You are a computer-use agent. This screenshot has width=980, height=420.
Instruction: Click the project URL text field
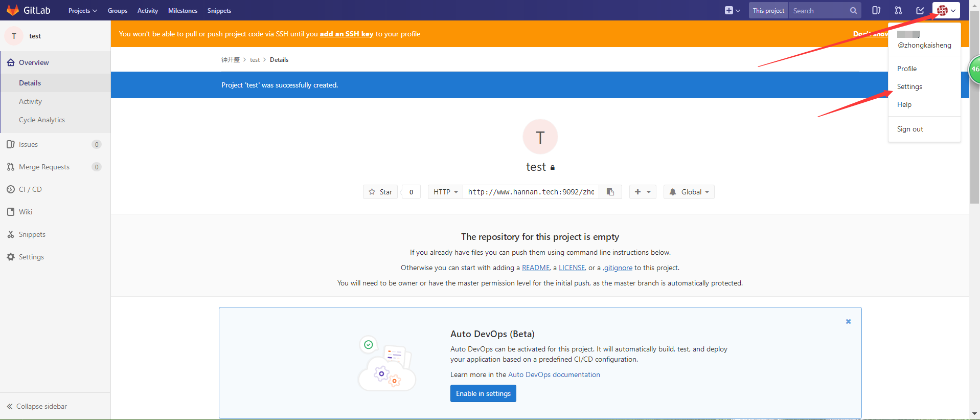[531, 192]
